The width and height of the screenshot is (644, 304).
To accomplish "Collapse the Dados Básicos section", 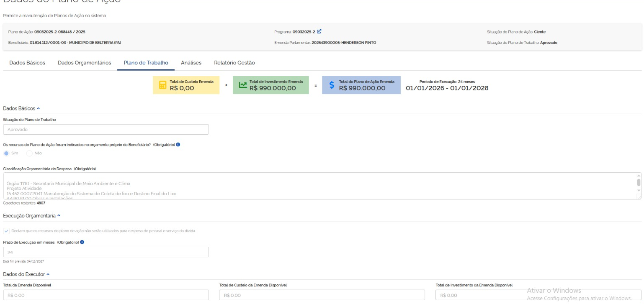I will [39, 109].
